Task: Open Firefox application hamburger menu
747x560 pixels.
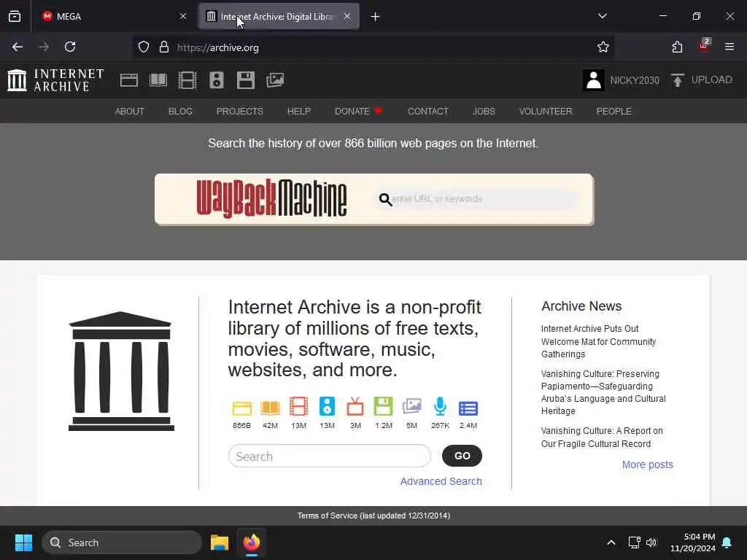Action: tap(729, 47)
